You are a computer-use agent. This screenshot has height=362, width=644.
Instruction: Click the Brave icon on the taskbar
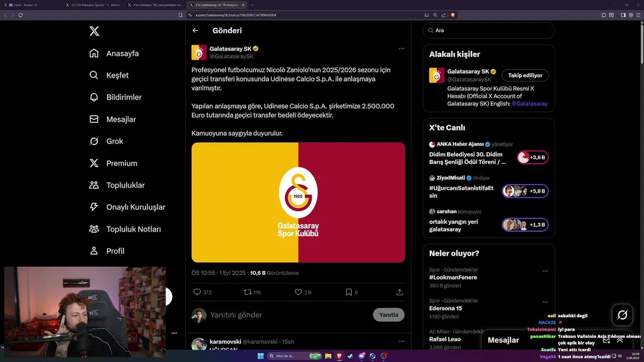pos(339,356)
